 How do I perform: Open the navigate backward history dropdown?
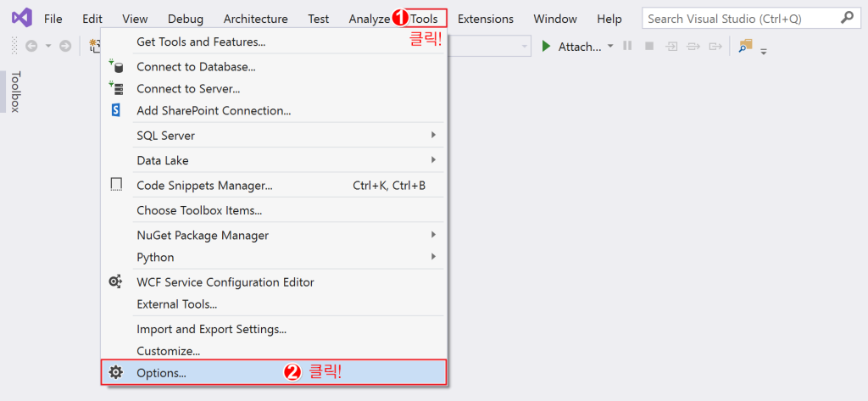click(48, 47)
